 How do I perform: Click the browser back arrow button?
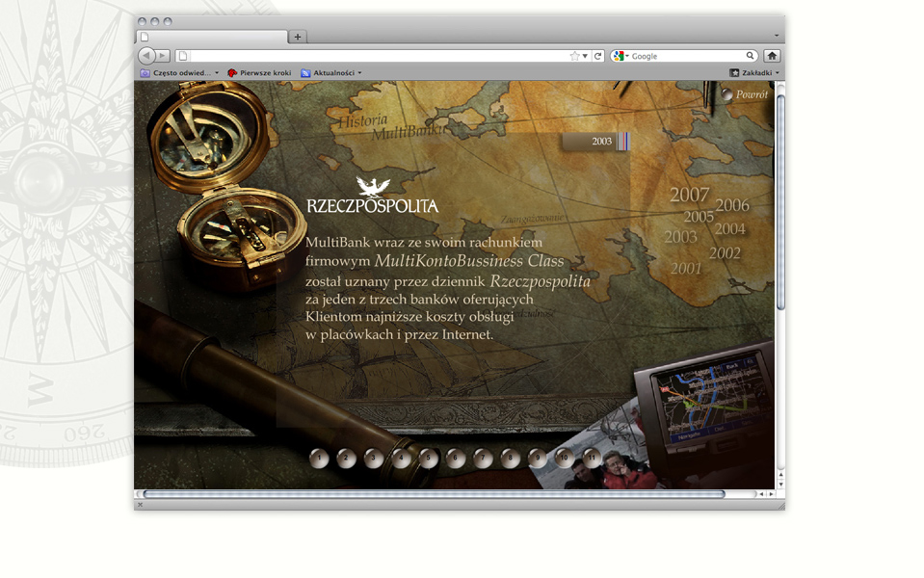(x=146, y=56)
